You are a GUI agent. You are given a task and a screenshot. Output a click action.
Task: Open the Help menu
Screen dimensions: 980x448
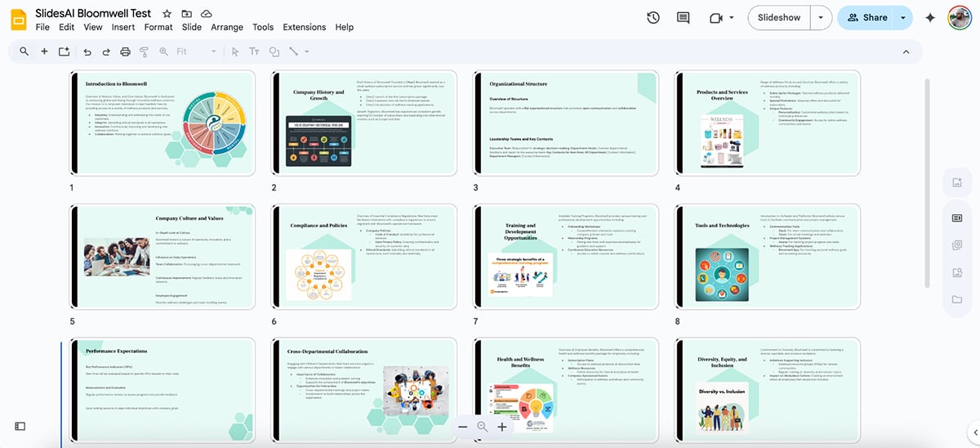[345, 27]
